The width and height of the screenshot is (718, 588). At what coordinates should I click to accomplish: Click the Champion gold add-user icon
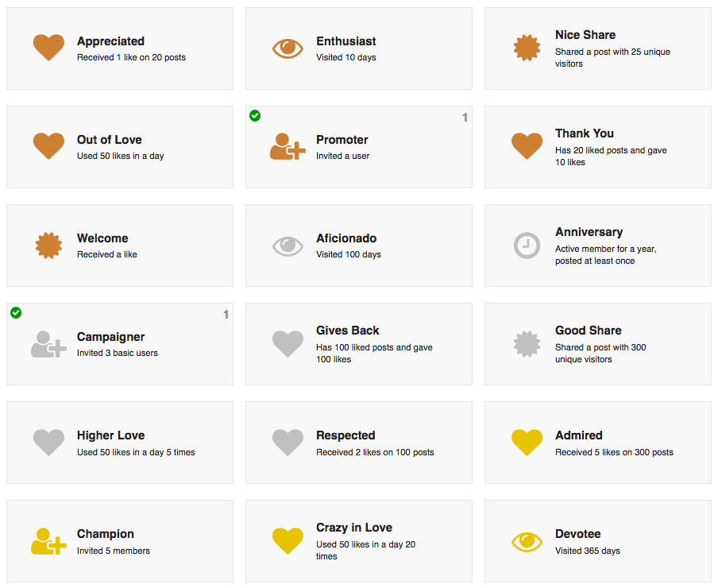48,541
